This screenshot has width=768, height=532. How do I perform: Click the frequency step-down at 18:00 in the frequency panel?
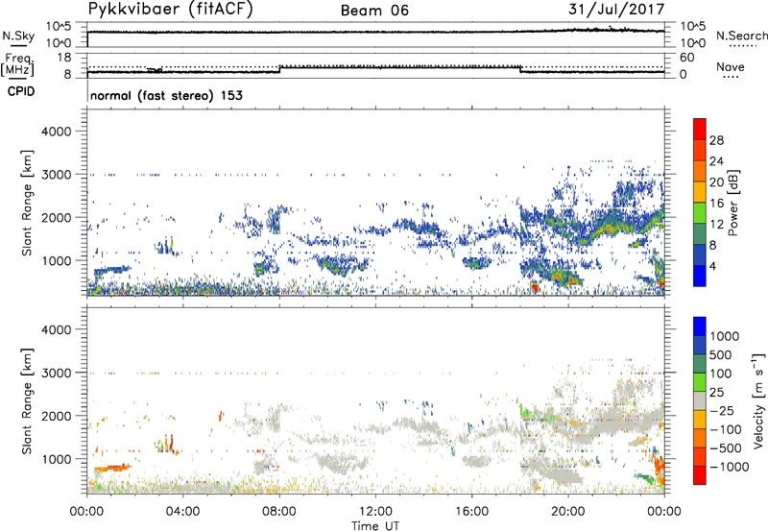coord(520,69)
